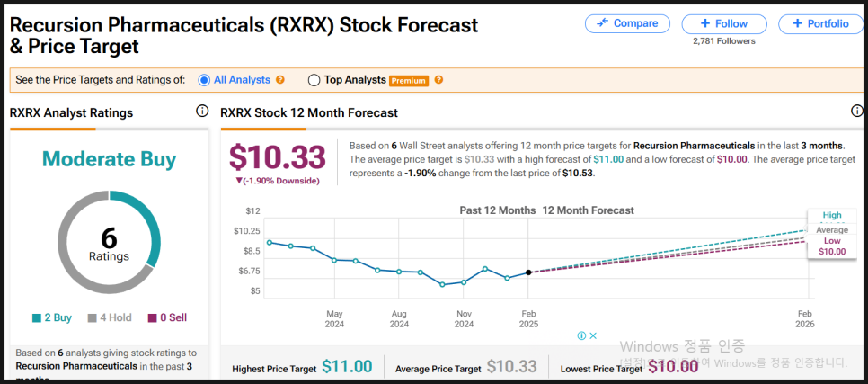Click the 6 Ratings center of donut
868x384 pixels.
[x=109, y=244]
